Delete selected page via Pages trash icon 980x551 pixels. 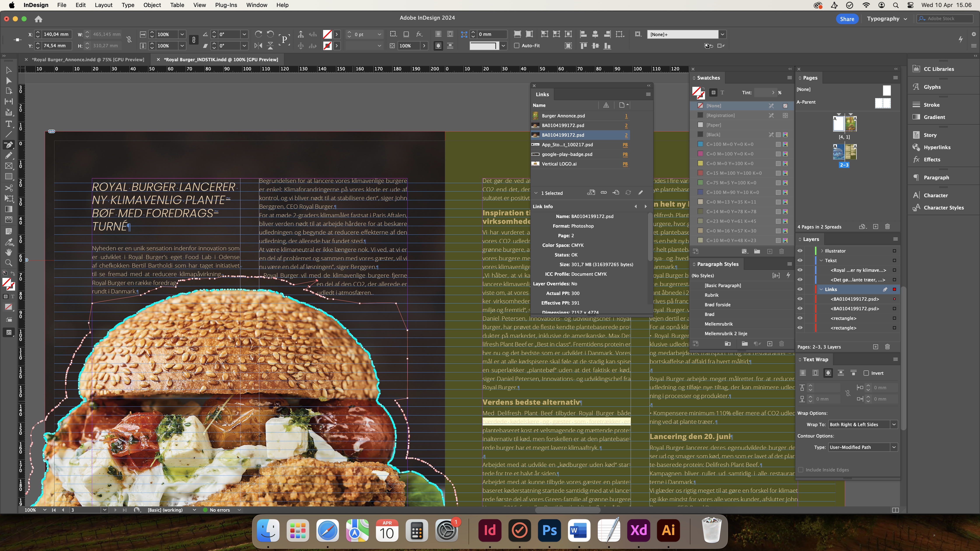point(887,227)
